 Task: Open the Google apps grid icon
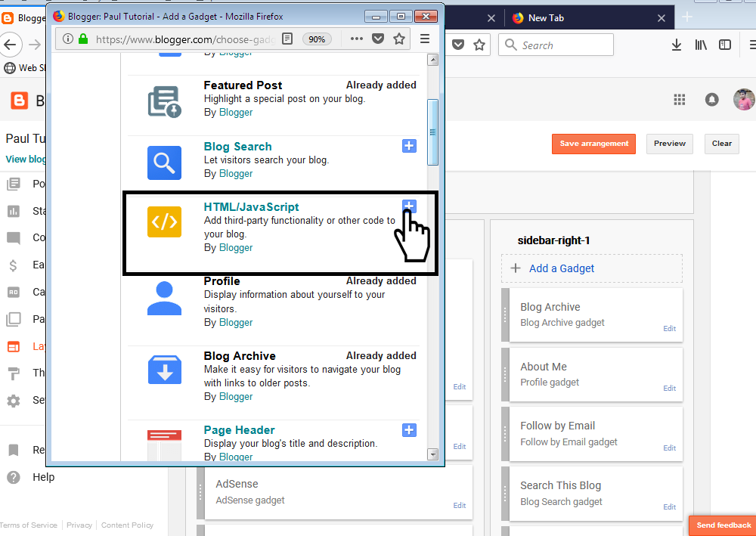point(680,100)
